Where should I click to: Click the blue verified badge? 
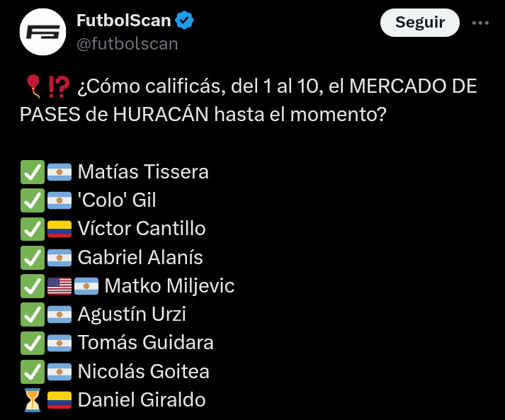(184, 21)
